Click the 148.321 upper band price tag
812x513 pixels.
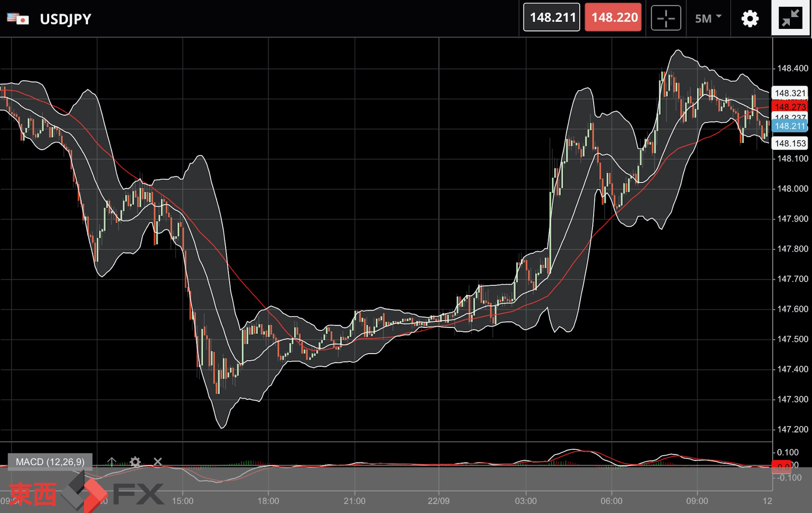pos(789,93)
